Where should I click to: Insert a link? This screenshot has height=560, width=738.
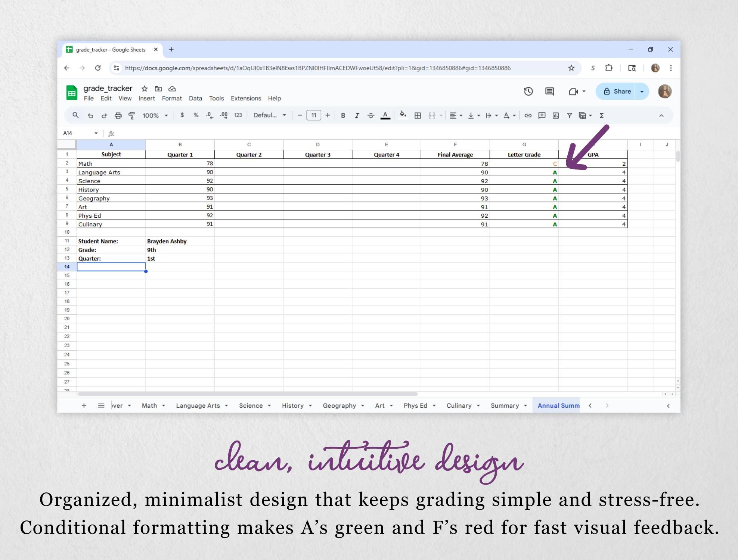pyautogui.click(x=528, y=116)
